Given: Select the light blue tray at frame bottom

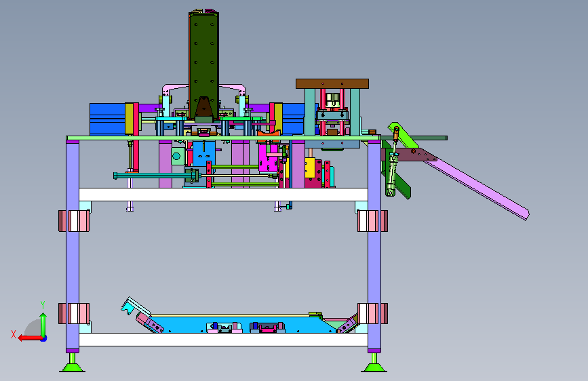Looking at the screenshot, I should coord(240,324).
